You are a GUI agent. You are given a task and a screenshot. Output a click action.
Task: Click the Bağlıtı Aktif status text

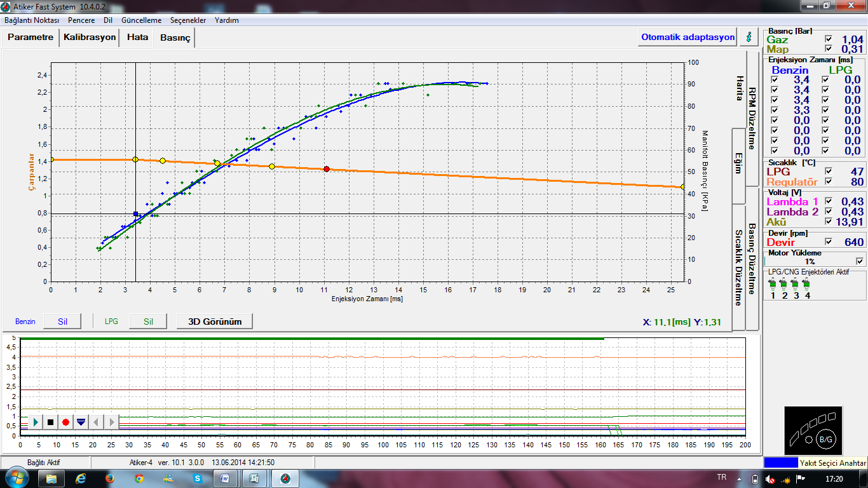click(x=43, y=462)
